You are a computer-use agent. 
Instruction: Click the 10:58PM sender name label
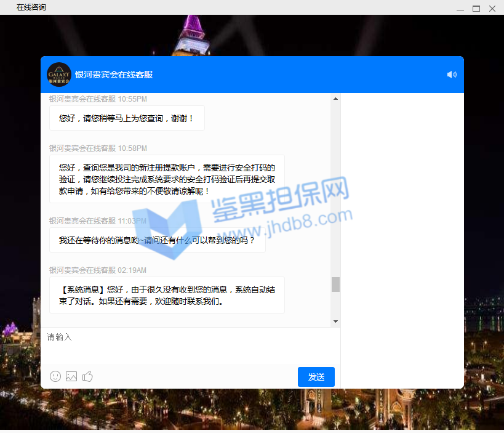click(82, 148)
